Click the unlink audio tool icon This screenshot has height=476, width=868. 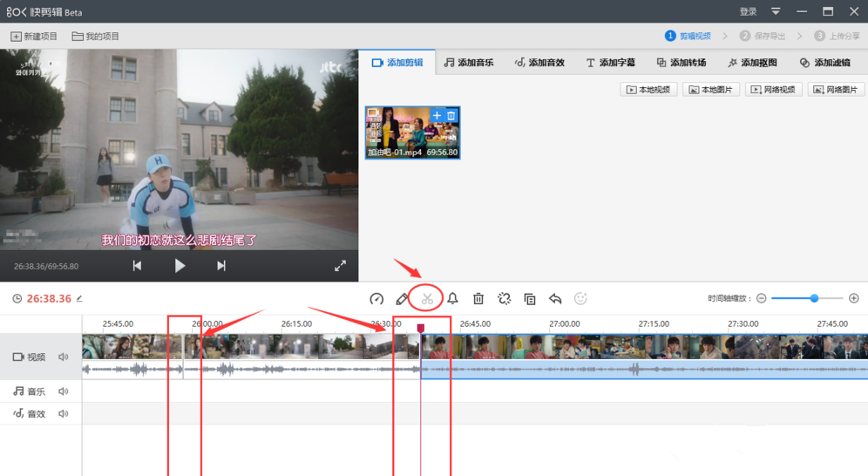click(504, 299)
